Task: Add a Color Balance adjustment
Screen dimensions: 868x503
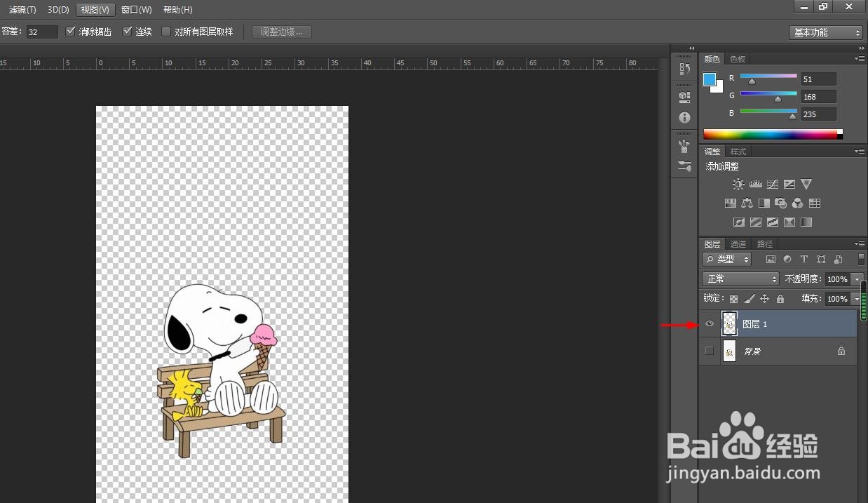Action: 747,203
